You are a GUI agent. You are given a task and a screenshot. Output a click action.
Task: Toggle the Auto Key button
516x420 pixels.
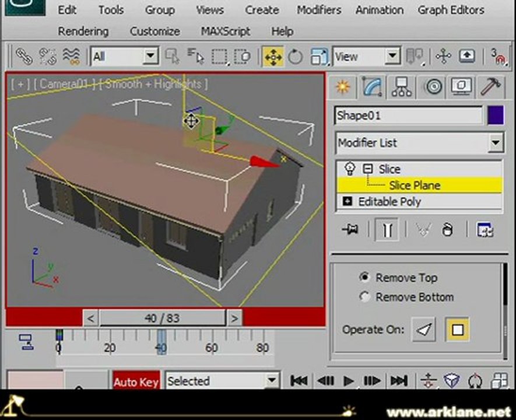(136, 381)
